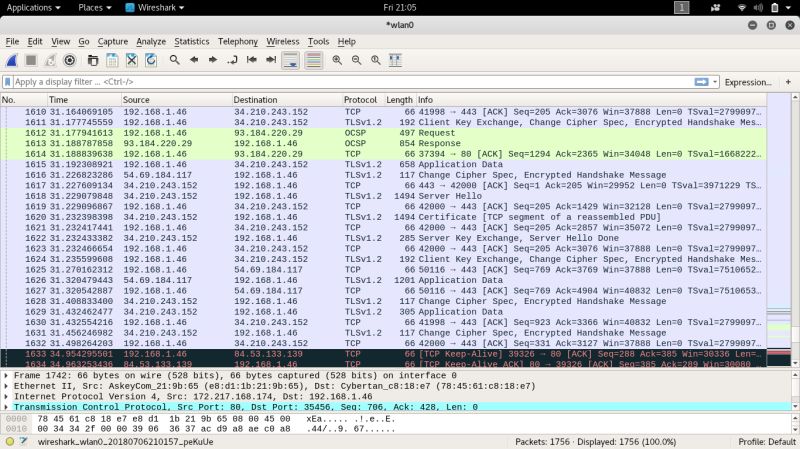This screenshot has width=800, height=449.
Task: Open GNOME Places menu
Action: [94, 8]
